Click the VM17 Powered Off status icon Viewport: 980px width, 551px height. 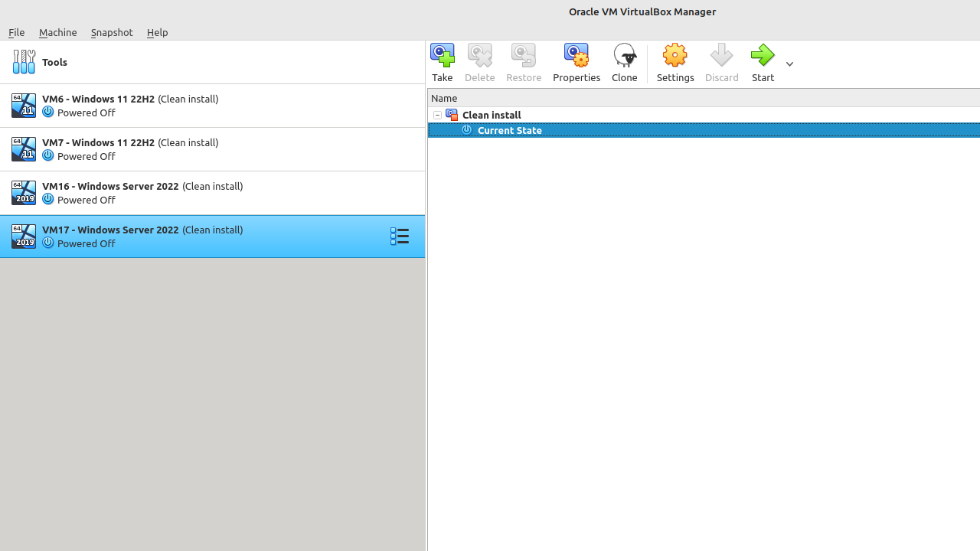pos(47,243)
